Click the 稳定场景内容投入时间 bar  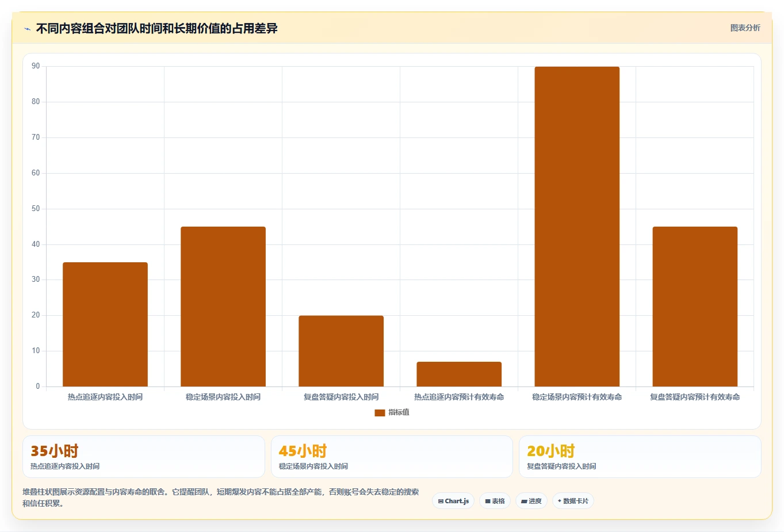point(223,307)
